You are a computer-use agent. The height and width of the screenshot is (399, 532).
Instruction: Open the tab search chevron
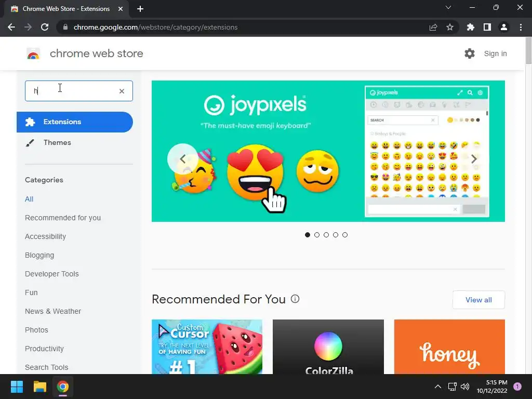pos(448,7)
